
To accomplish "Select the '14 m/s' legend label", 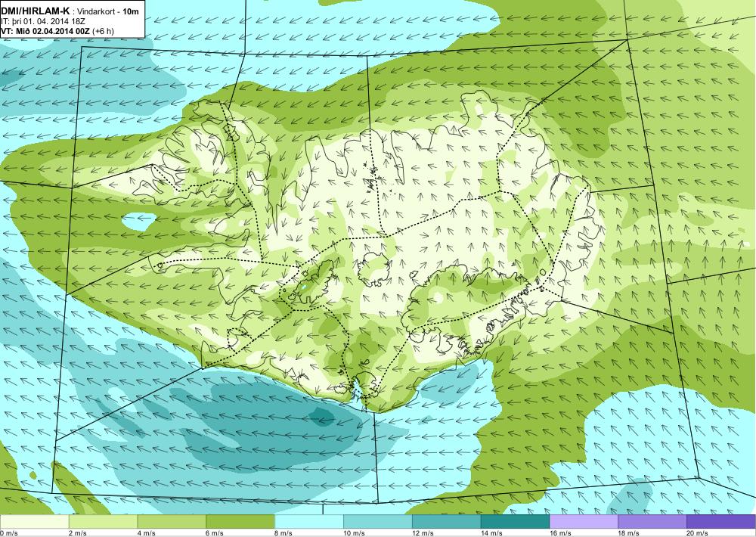I will click(x=492, y=533).
